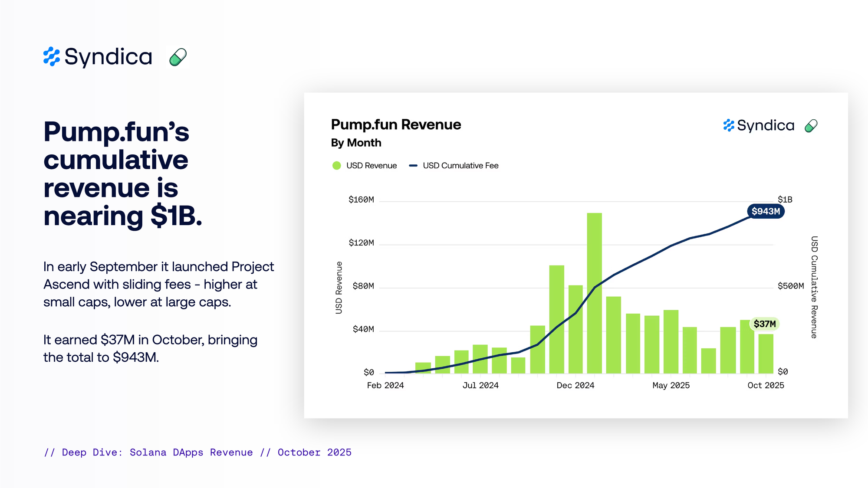The height and width of the screenshot is (488, 868).
Task: Click the $160M left axis label
Action: (x=361, y=200)
